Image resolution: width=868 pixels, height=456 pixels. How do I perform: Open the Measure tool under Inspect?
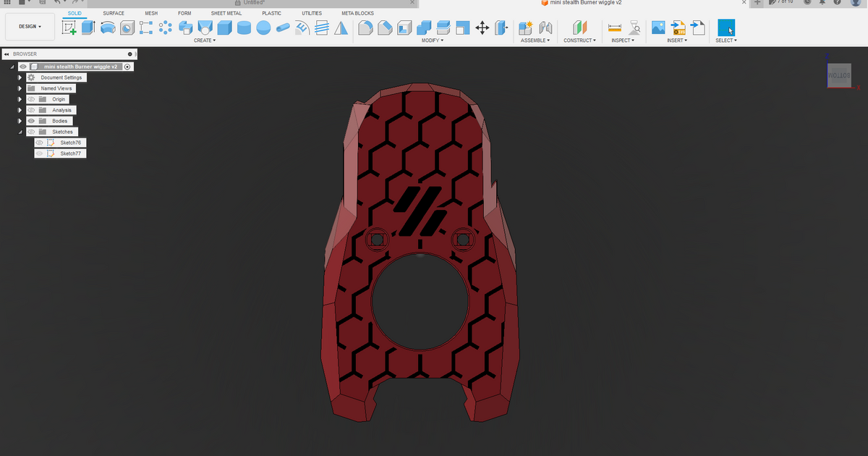(x=614, y=28)
